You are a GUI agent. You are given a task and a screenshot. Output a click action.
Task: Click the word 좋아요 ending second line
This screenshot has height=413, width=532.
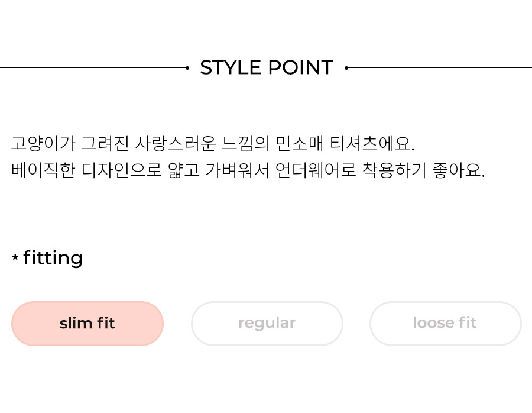tap(459, 170)
